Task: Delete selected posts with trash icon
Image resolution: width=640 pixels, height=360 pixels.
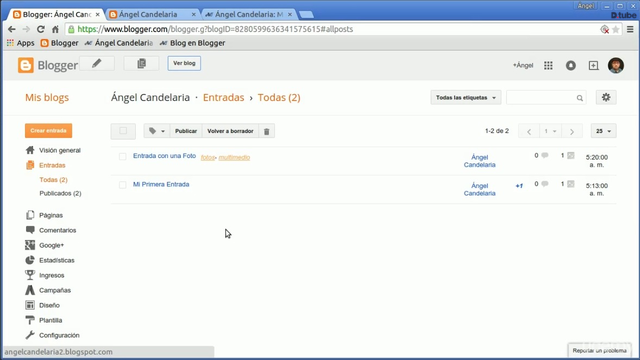Action: [x=267, y=131]
